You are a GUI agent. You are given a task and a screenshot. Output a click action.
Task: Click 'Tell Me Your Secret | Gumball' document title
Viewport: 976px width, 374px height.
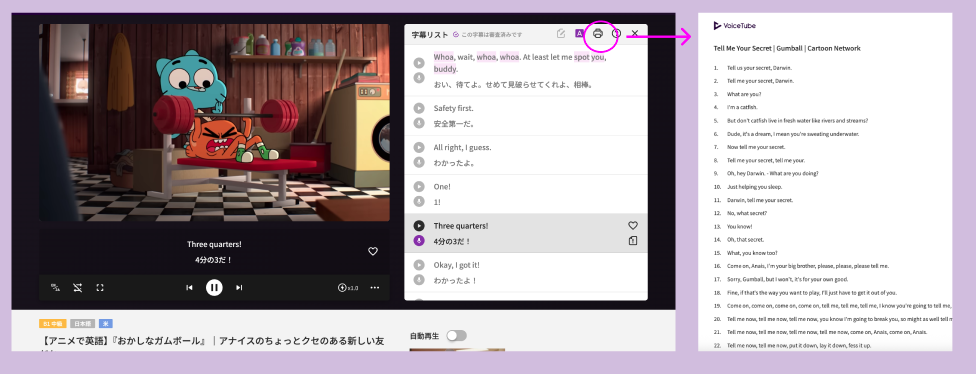coord(787,49)
